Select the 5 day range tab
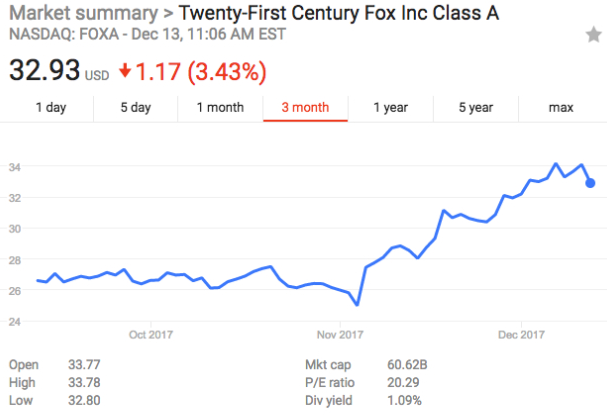The image size is (607, 416). tap(135, 107)
